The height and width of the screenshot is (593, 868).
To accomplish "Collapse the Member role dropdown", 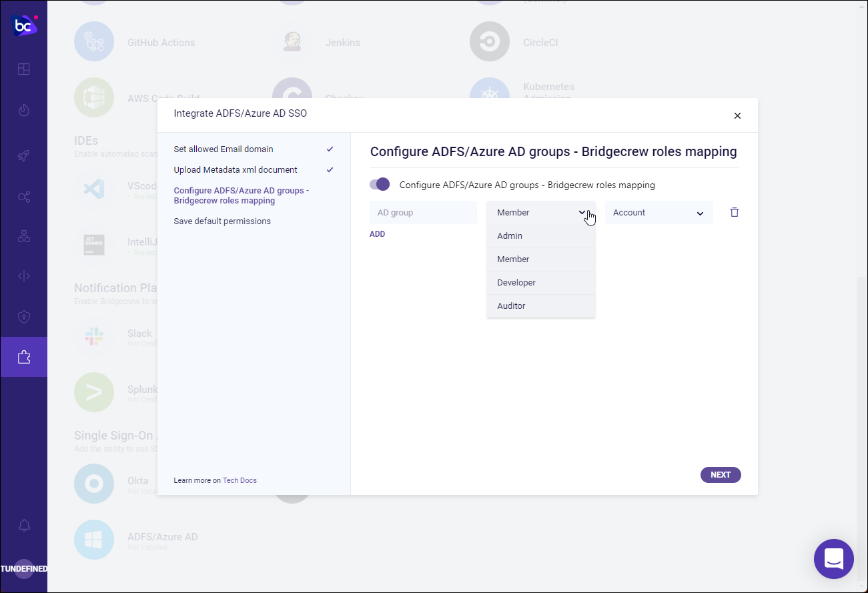I will 540,212.
